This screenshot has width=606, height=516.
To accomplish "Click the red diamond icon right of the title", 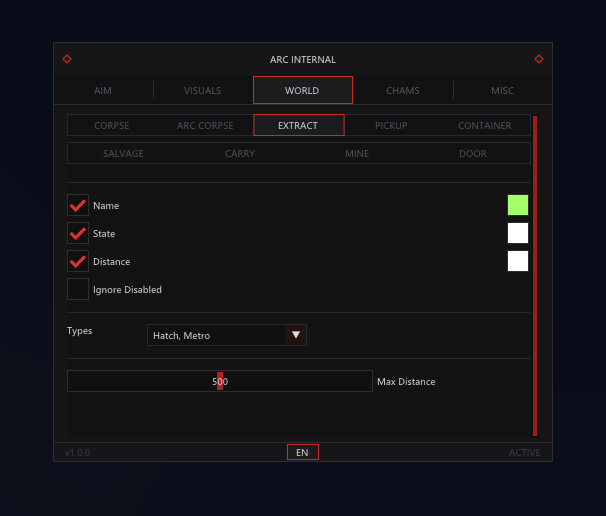I will tap(539, 59).
